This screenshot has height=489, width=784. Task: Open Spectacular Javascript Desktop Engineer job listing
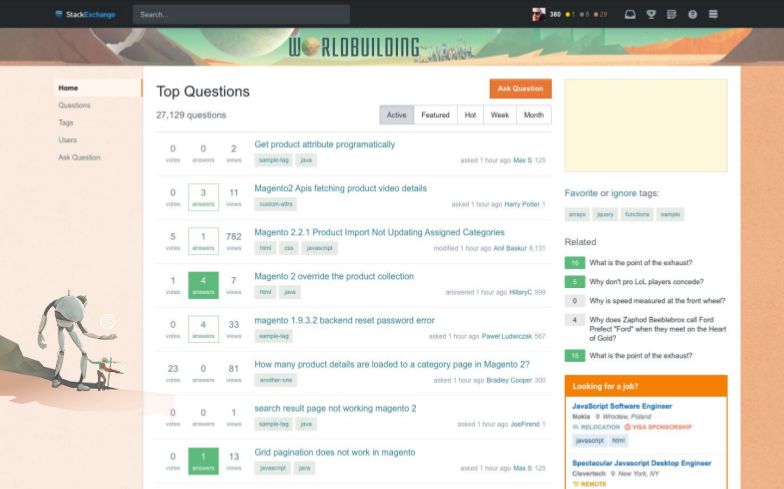point(642,464)
